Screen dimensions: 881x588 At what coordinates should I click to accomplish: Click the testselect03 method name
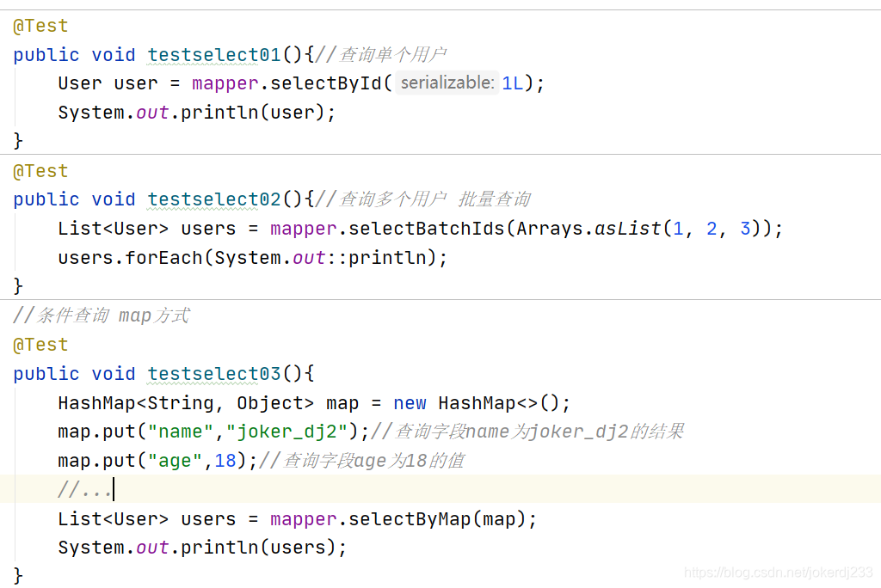coord(214,374)
